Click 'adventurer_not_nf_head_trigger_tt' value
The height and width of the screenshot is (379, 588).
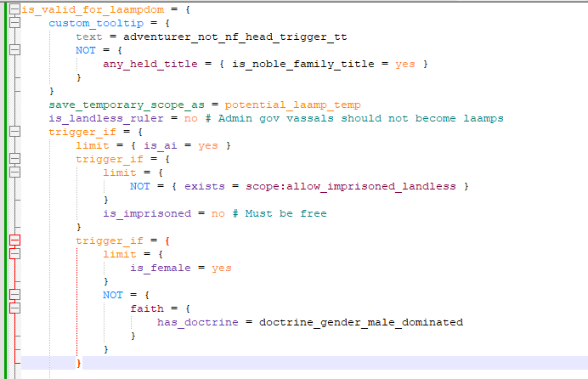coord(235,37)
